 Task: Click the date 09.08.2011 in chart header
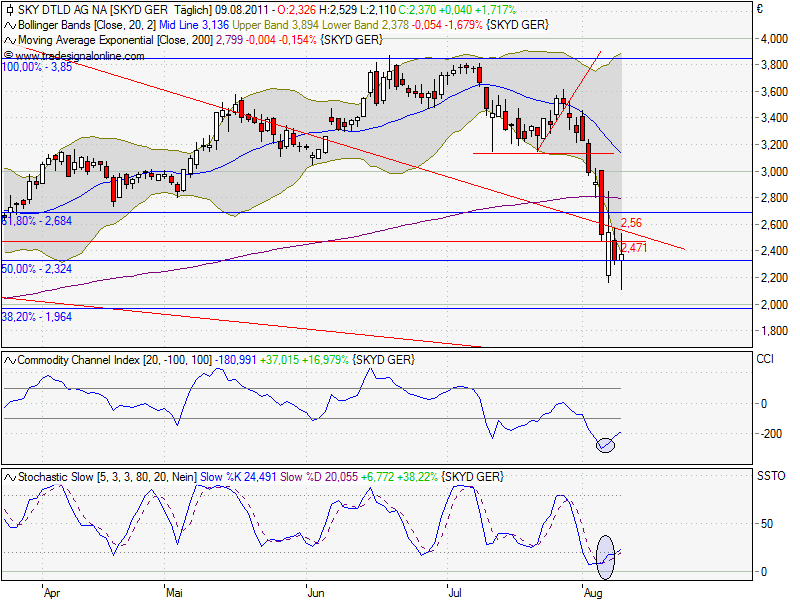241,10
